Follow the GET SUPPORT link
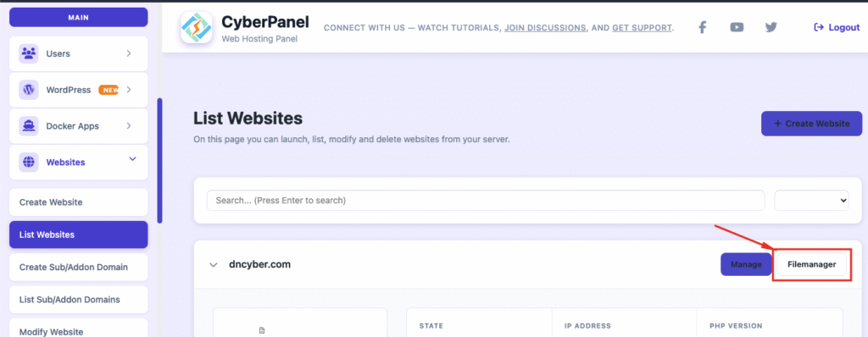The height and width of the screenshot is (337, 868). 643,28
